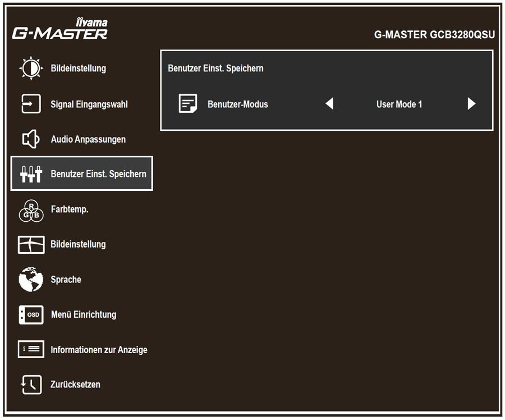Click the RGB circles icon for Farbtemp.
This screenshot has width=505, height=420.
31,211
